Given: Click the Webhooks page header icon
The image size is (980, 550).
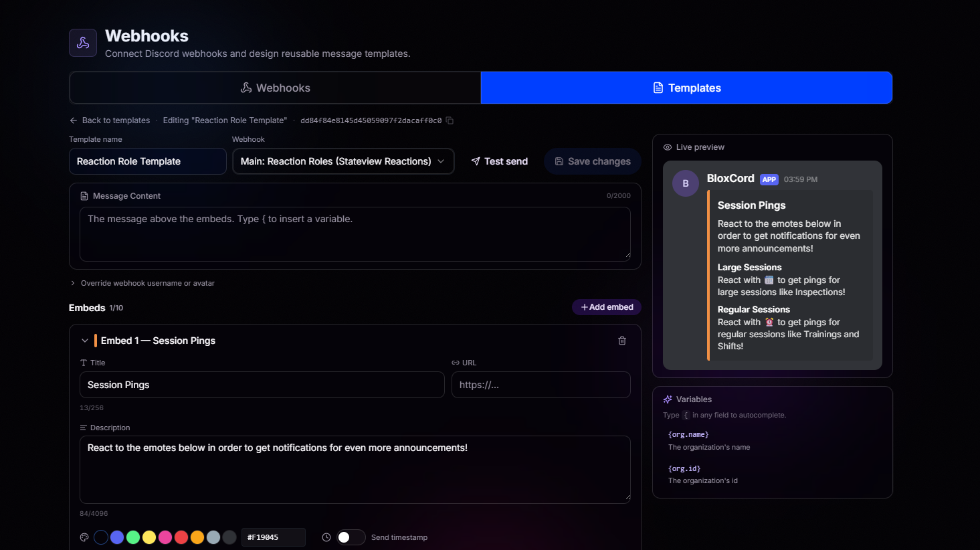Looking at the screenshot, I should point(83,43).
